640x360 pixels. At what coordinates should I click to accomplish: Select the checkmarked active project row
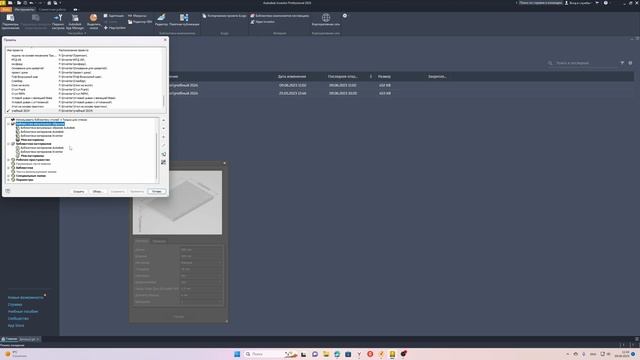84,111
